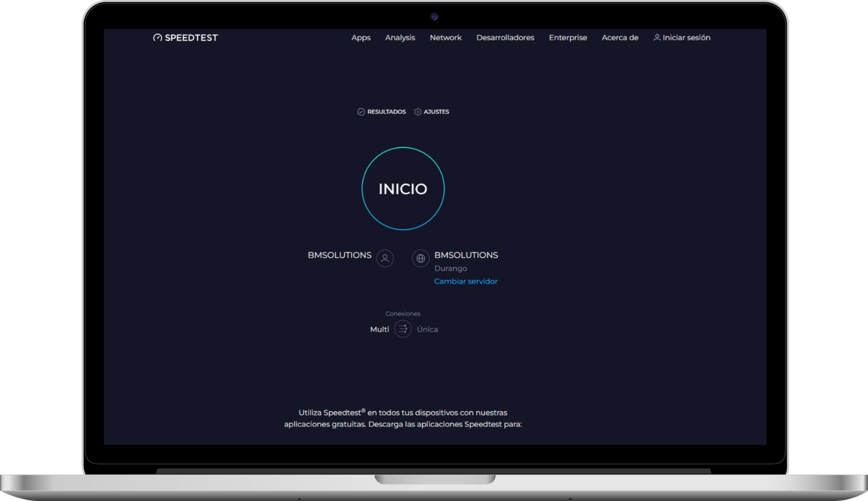
Task: Select Única connection mode
Action: [x=427, y=329]
